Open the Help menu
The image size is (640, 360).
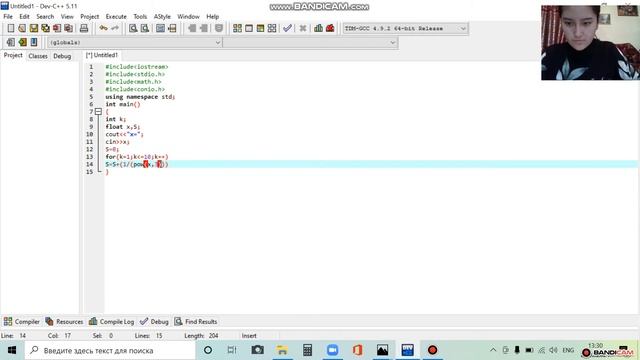212,17
